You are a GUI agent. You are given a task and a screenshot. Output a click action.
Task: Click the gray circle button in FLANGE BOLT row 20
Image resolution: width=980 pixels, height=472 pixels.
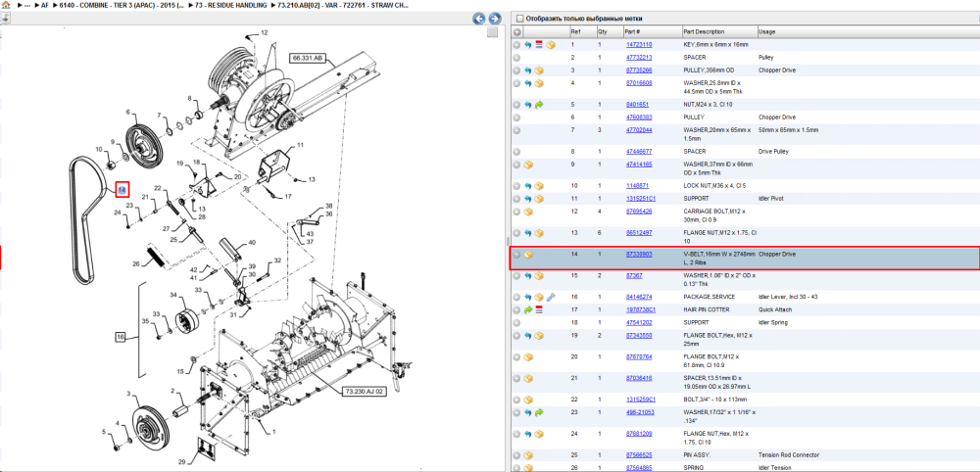(x=516, y=357)
